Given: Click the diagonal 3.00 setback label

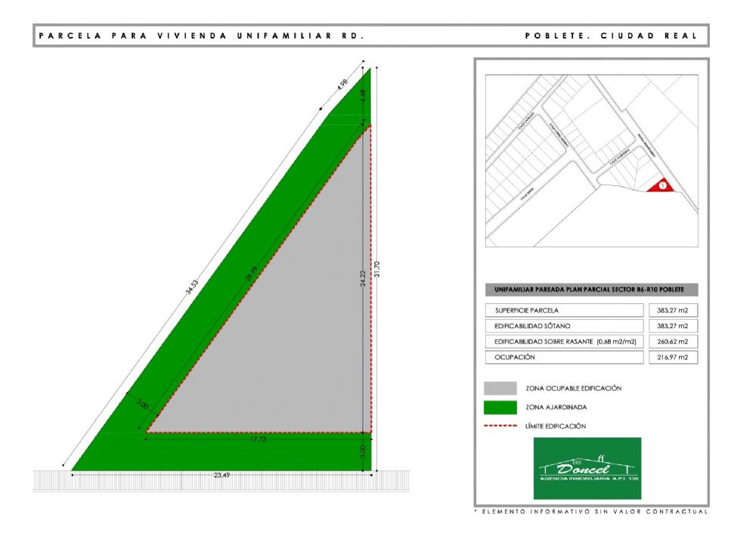Looking at the screenshot, I should coord(142,404).
